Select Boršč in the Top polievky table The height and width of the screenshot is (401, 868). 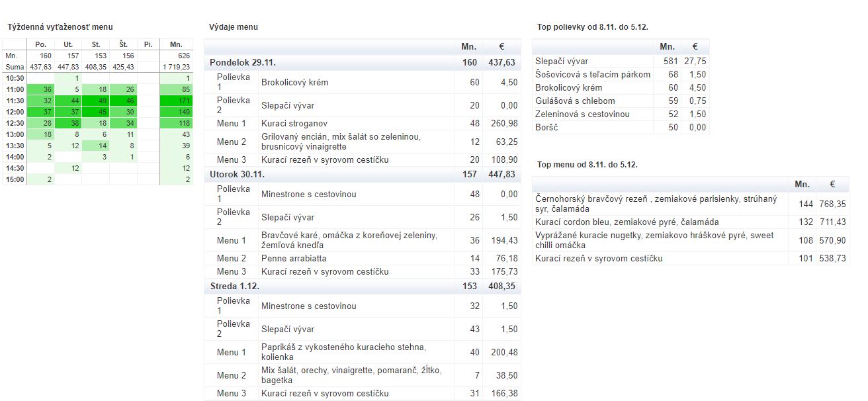coord(546,128)
